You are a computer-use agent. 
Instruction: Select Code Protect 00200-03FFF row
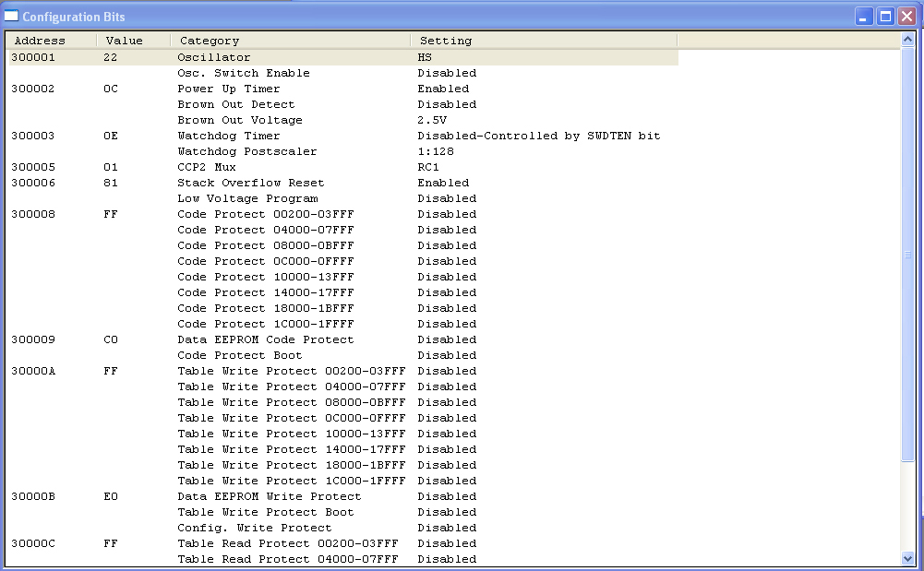[343, 214]
